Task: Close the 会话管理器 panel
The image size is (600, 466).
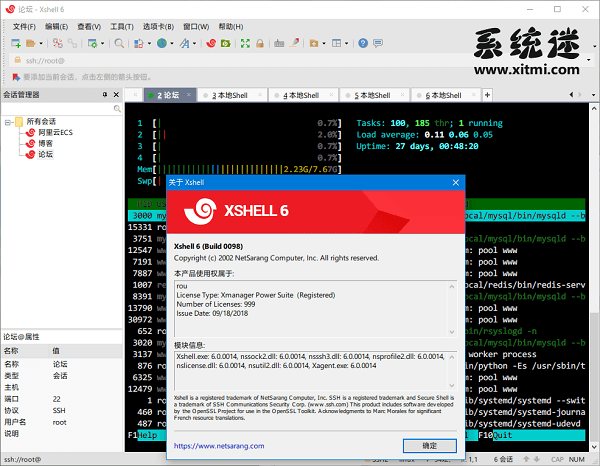Action: pos(116,95)
